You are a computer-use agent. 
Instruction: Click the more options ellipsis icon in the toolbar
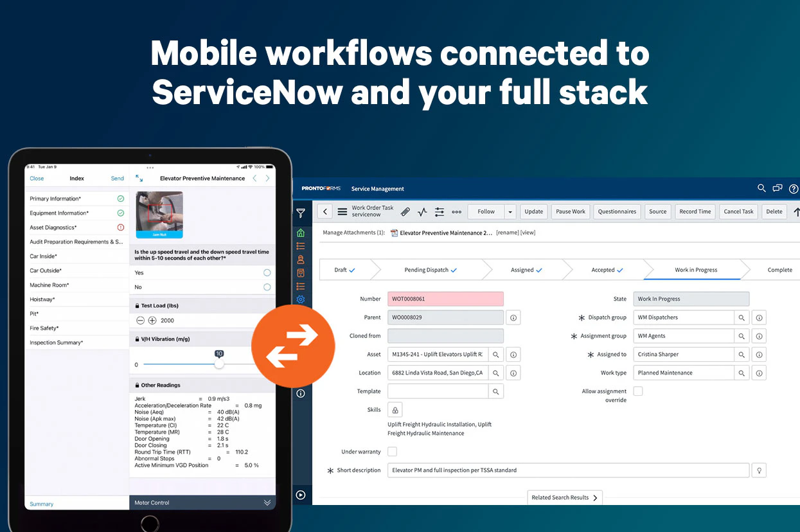pos(457,211)
